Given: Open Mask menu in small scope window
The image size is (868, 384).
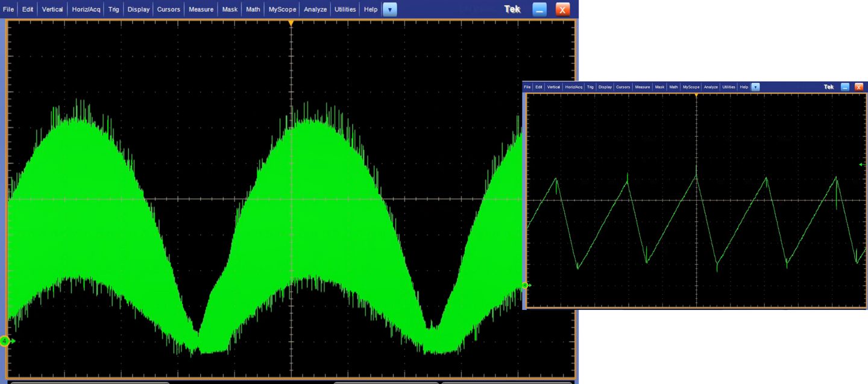Looking at the screenshot, I should coord(659,87).
